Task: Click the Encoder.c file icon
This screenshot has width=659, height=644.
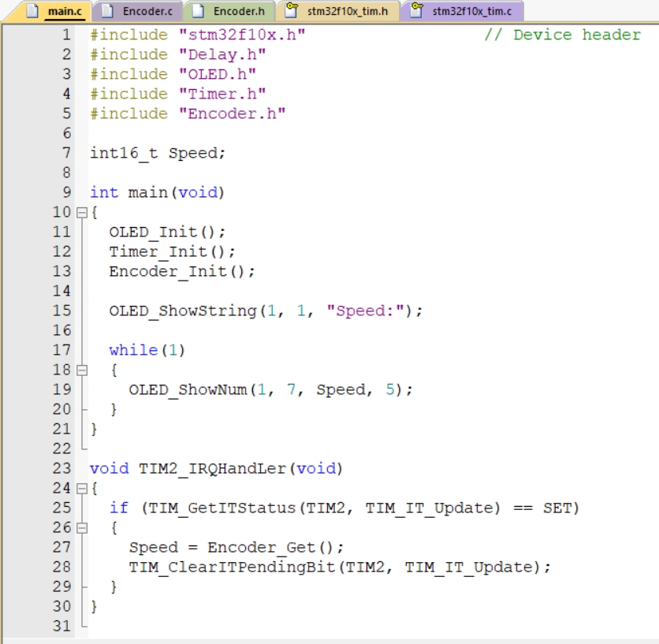Action: click(107, 11)
